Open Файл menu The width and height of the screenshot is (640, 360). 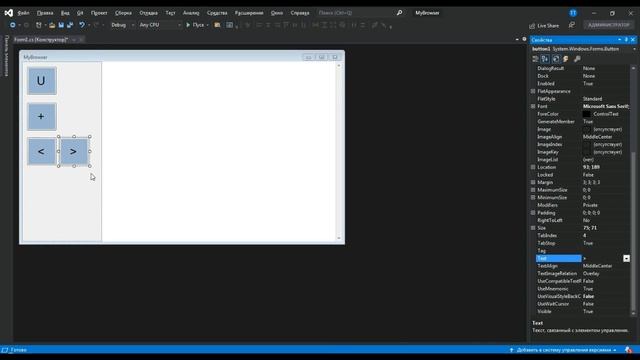tap(23, 13)
